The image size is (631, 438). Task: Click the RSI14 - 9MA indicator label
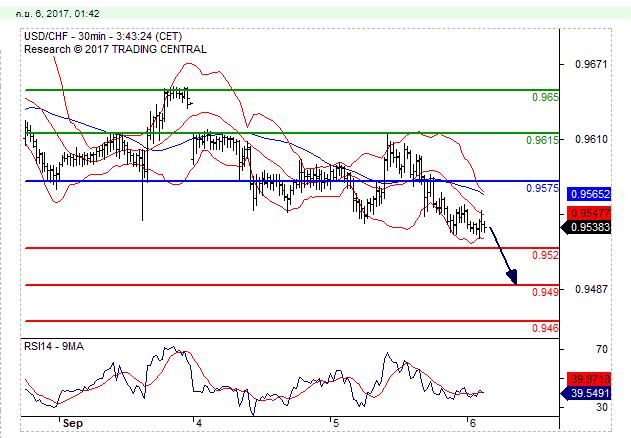click(x=54, y=347)
